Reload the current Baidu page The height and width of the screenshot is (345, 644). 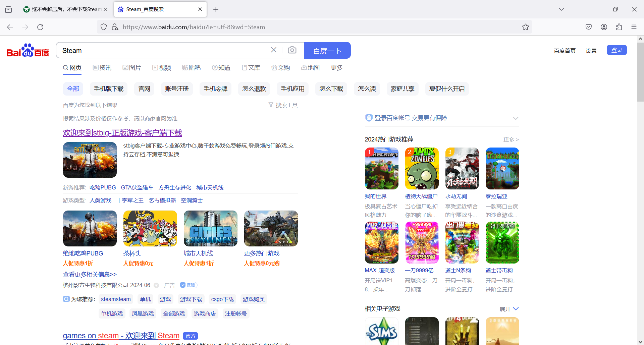[40, 27]
